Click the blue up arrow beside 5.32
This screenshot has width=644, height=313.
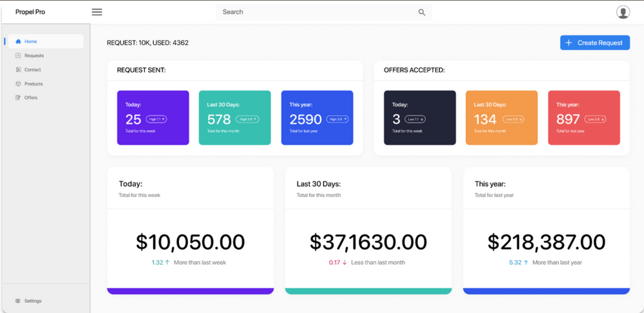[526, 263]
